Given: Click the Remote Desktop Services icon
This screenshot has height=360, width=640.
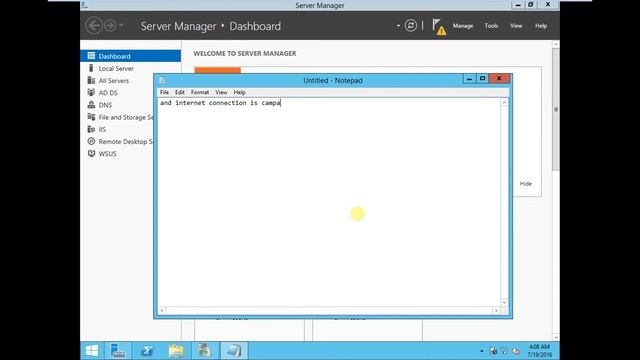Looking at the screenshot, I should (91, 141).
